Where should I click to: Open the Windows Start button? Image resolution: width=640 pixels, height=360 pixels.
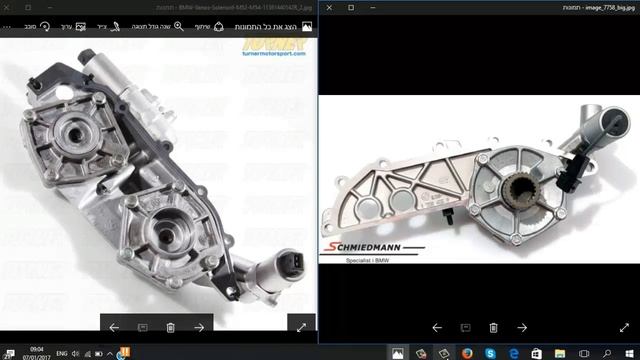[629, 353]
